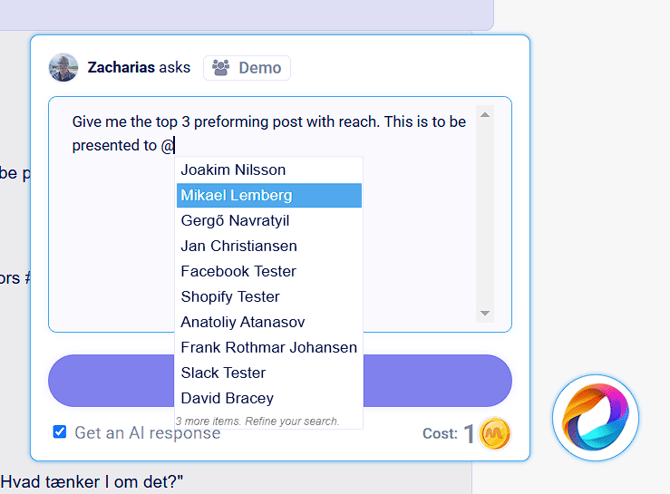Open the colorful swirl assistant logo button
Image resolution: width=670 pixels, height=494 pixels.
coord(595,417)
